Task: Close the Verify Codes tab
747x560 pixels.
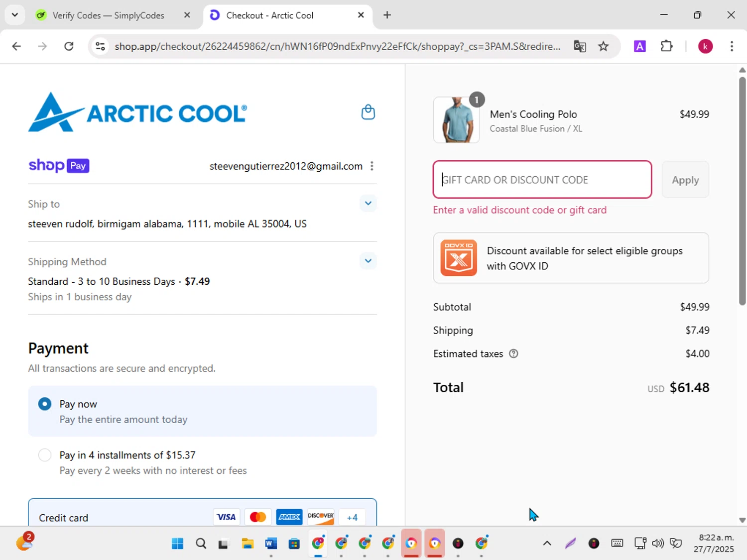Action: pos(187,15)
